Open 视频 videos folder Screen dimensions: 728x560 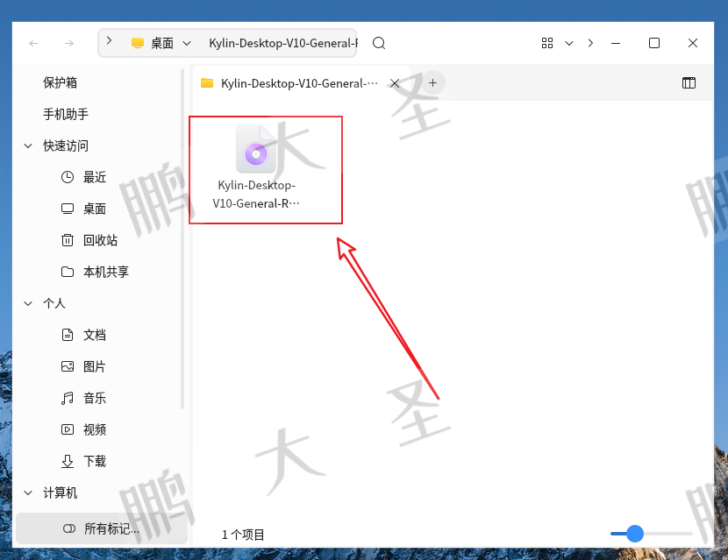click(x=95, y=429)
